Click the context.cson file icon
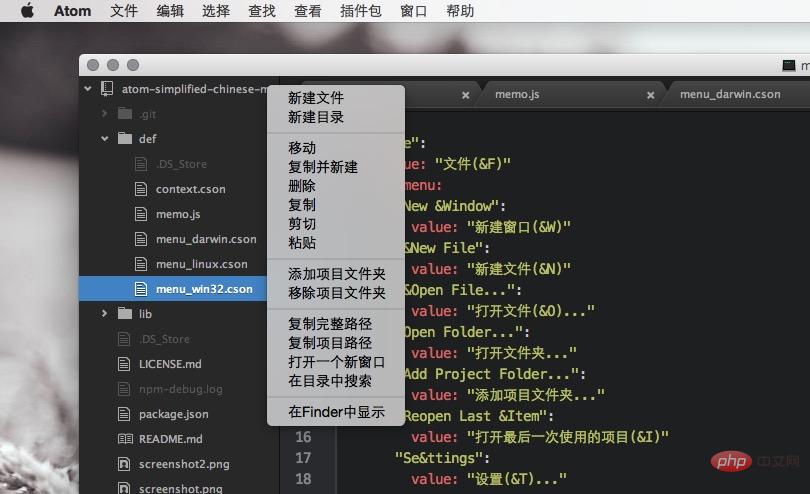Viewport: 810px width, 494px height. coord(141,189)
